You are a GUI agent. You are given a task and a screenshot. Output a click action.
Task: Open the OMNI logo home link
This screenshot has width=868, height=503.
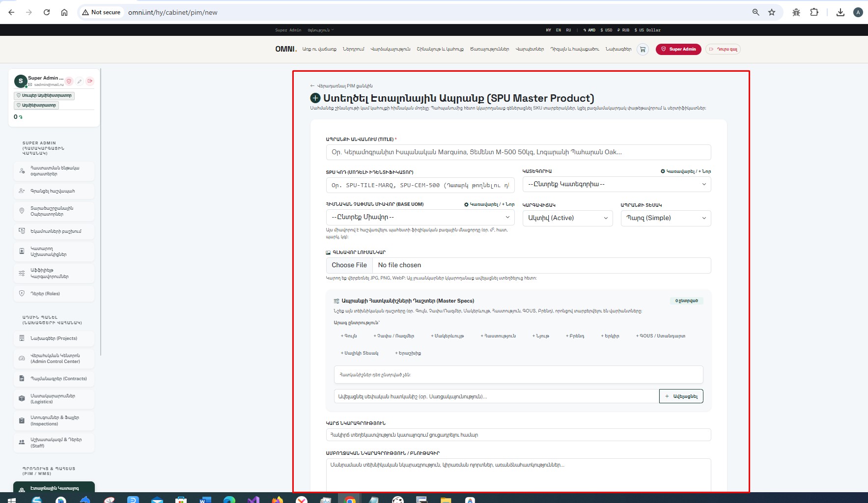[x=286, y=49]
